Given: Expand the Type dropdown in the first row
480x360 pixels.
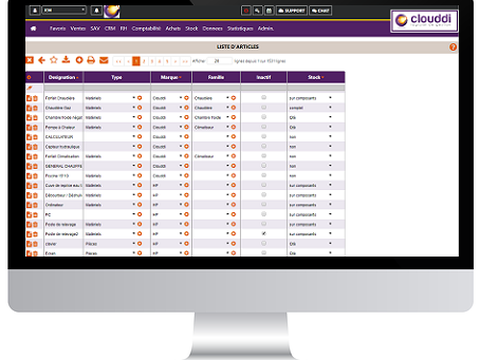Looking at the screenshot, I should point(134,98).
